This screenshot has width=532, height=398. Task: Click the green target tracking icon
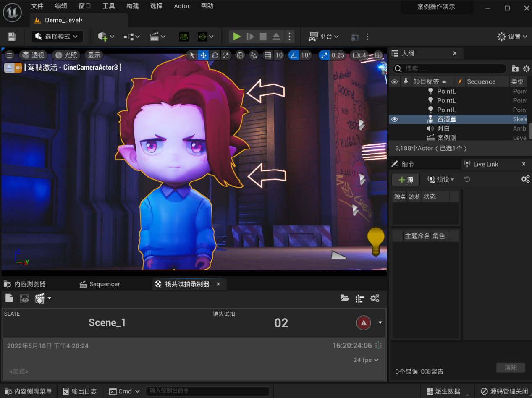pos(203,37)
